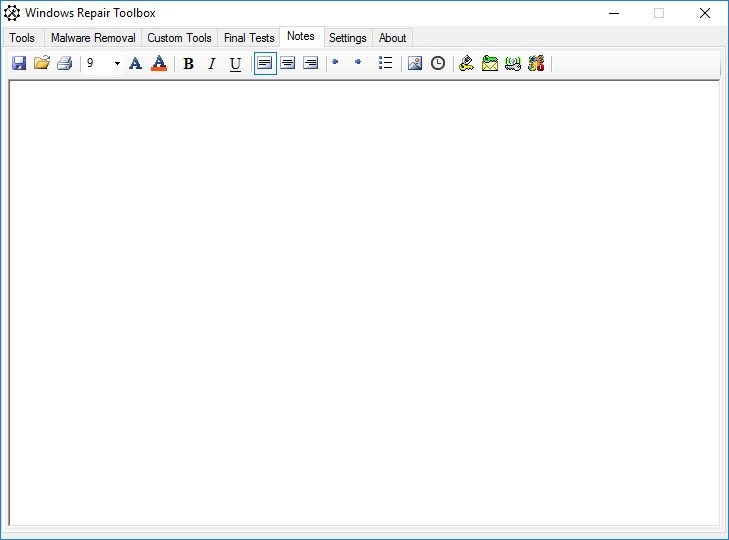Insert date and time with clock icon
This screenshot has width=729, height=540.
[x=438, y=63]
